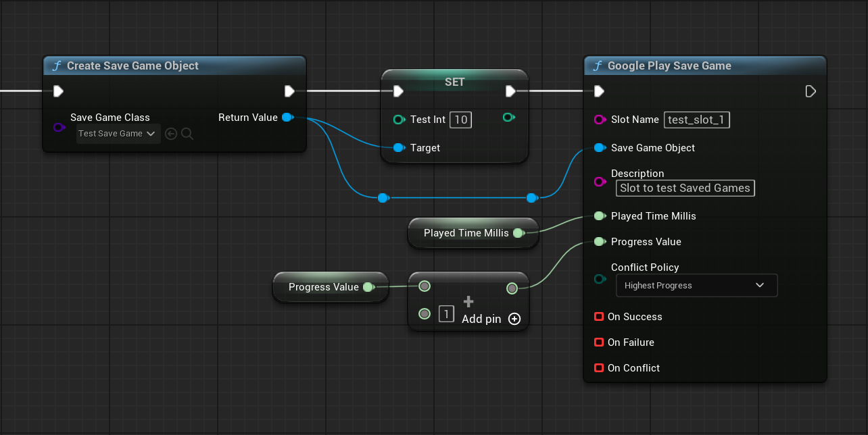The image size is (868, 435).
Task: Click the On Failure delegate pin
Action: coord(598,342)
